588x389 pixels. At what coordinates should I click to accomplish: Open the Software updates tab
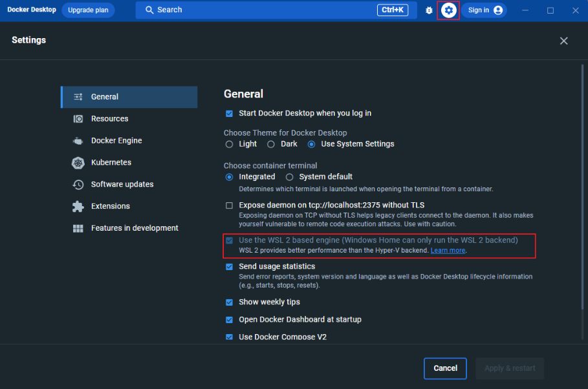tap(129, 184)
